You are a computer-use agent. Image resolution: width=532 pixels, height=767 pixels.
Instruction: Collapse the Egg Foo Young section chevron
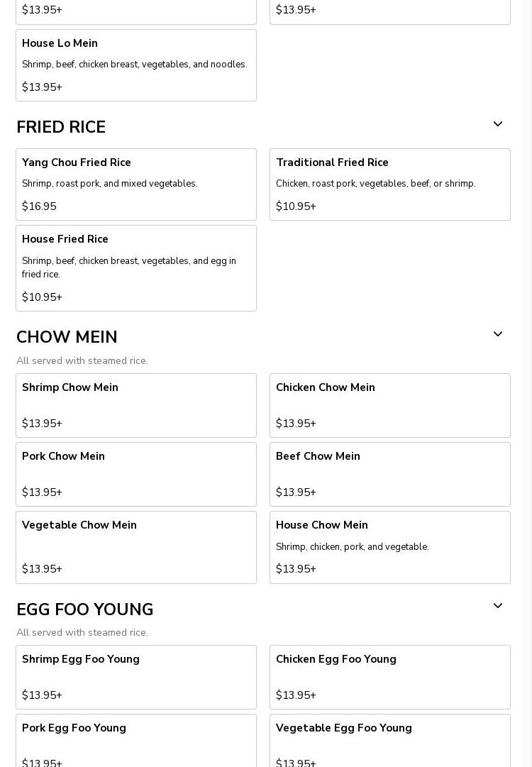coord(498,606)
